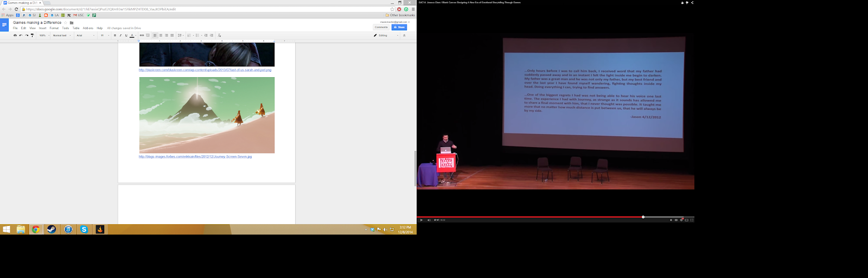Open Skype from the taskbar
Screen dimensions: 868x278
[84, 230]
